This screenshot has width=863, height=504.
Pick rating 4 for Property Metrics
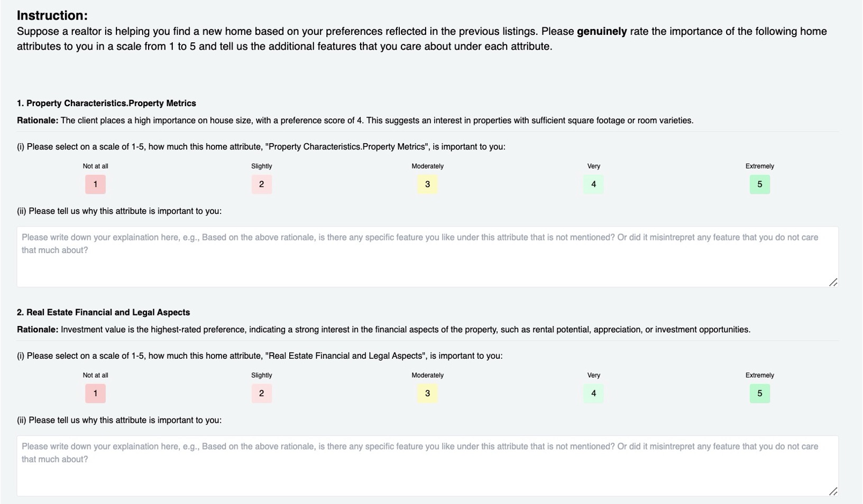tap(593, 184)
